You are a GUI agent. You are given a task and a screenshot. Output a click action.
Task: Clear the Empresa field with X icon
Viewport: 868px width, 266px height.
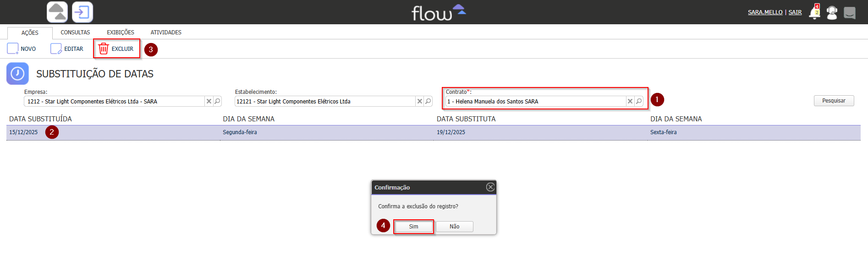(x=209, y=101)
